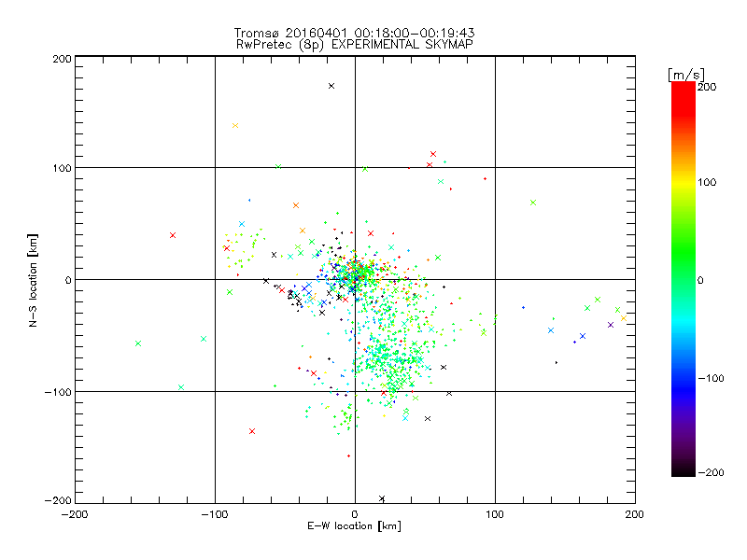This screenshot has width=747, height=560.
Task: Click the orange X marker at upper left
Action: pyautogui.click(x=235, y=126)
